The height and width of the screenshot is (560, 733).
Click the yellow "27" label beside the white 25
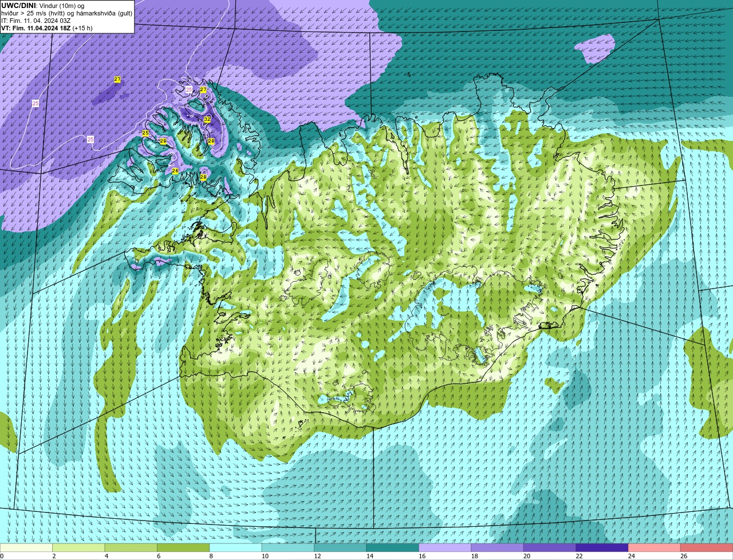point(203,90)
